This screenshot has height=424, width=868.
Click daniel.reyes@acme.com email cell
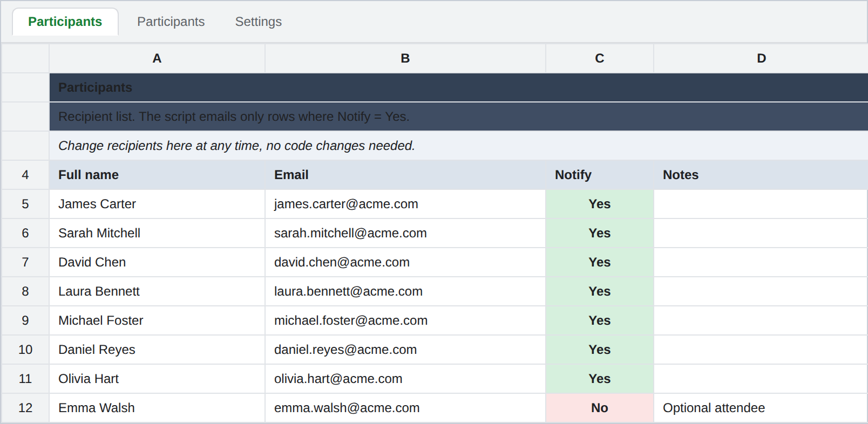pyautogui.click(x=405, y=350)
